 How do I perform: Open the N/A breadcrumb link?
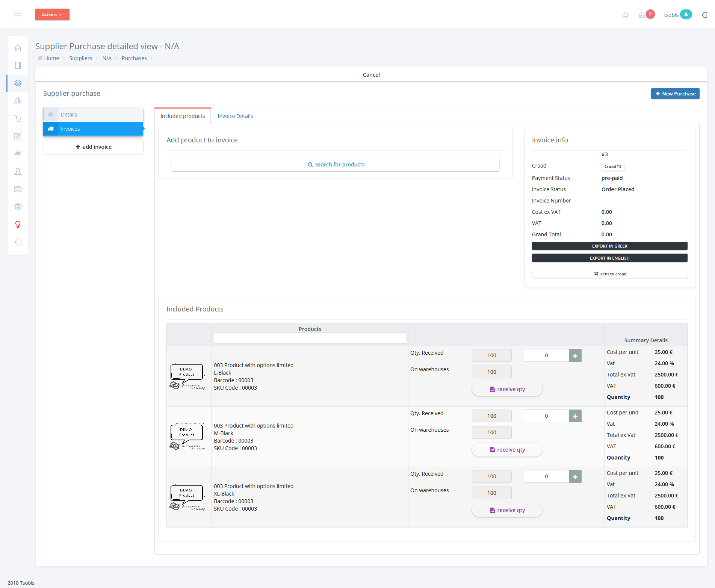[107, 58]
